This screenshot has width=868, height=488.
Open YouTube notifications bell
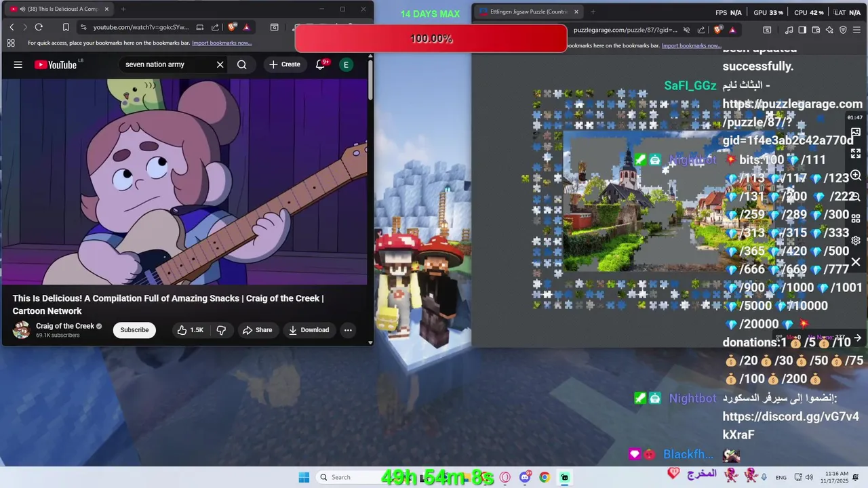tap(321, 64)
